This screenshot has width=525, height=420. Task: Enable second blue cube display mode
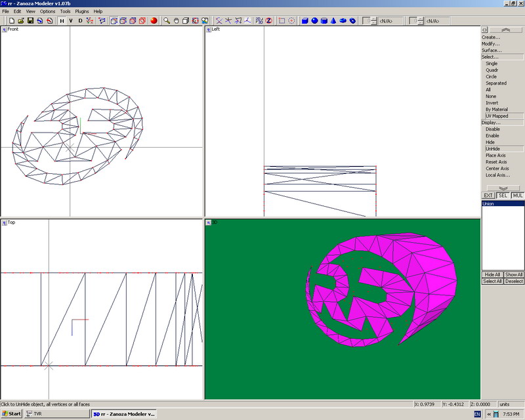(x=123, y=21)
